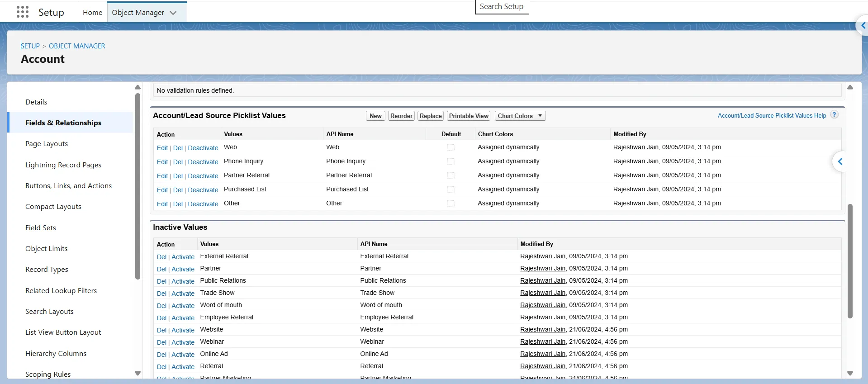Click the API Name header in Inactive Values
This screenshot has width=868, height=384.
click(x=374, y=244)
